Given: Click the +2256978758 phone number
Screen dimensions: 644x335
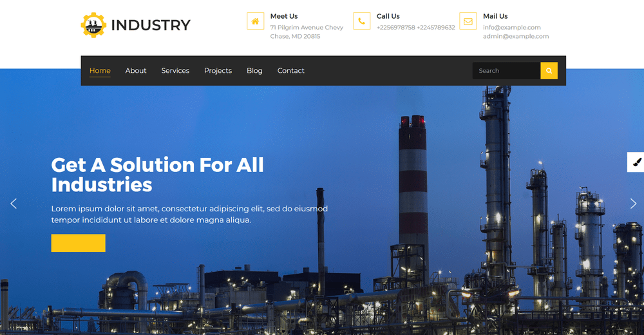Looking at the screenshot, I should 396,28.
